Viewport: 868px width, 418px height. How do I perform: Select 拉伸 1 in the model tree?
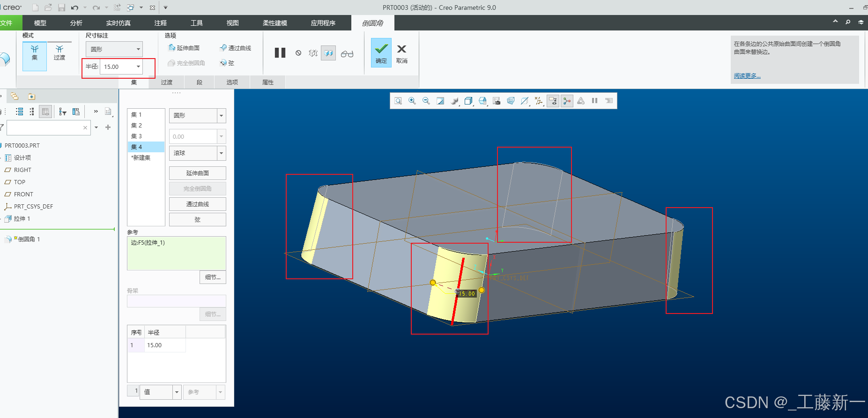click(x=22, y=219)
